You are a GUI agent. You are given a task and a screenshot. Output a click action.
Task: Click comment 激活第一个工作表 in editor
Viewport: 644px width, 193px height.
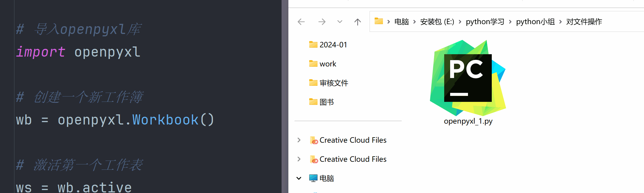pyautogui.click(x=79, y=165)
